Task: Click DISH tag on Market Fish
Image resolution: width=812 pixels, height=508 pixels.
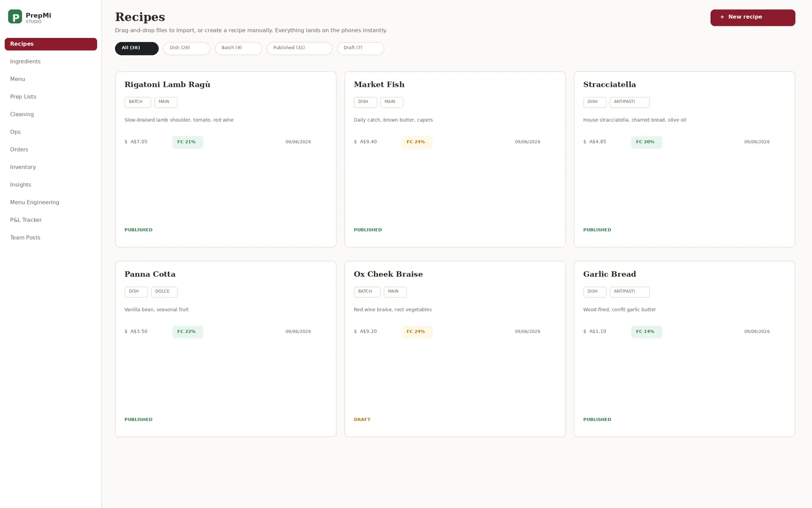Action: (x=365, y=102)
